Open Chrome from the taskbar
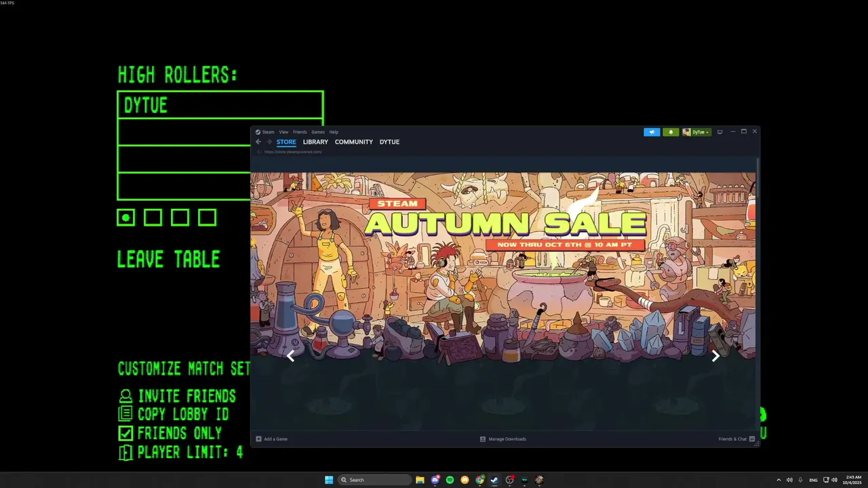The image size is (868, 488). tap(479, 480)
